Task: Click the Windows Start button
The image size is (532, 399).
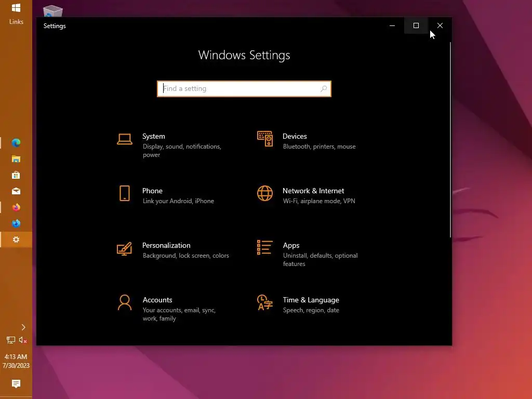Action: click(16, 7)
